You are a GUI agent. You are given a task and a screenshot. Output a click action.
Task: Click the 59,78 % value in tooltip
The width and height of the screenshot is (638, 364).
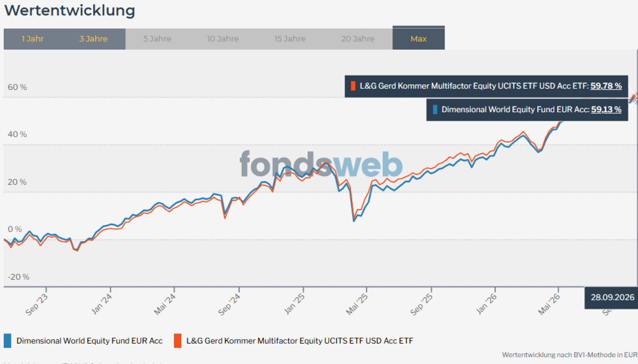606,86
